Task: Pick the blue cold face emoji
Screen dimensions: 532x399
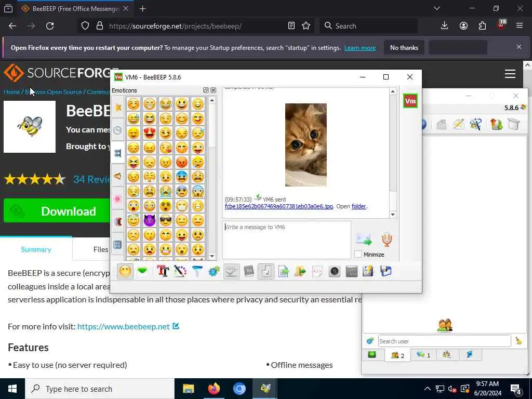Action: click(x=182, y=177)
